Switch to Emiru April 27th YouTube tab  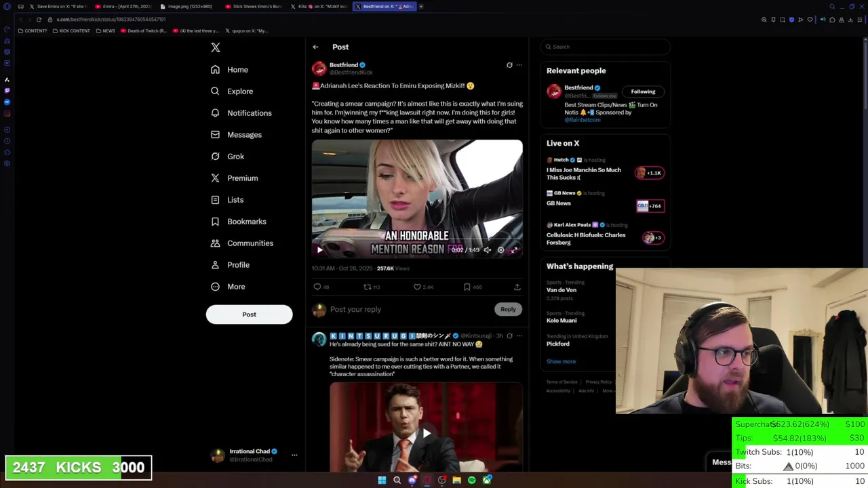coord(122,7)
